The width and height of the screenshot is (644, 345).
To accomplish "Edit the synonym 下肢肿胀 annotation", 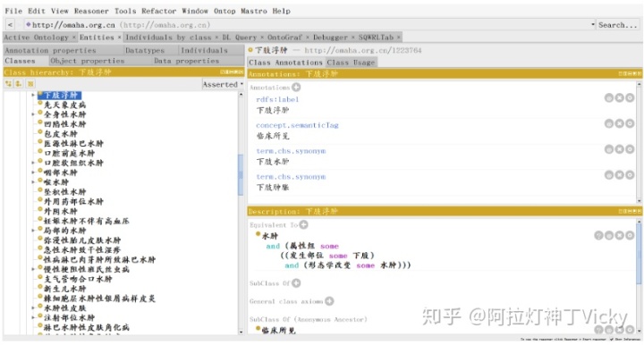I will [x=630, y=175].
